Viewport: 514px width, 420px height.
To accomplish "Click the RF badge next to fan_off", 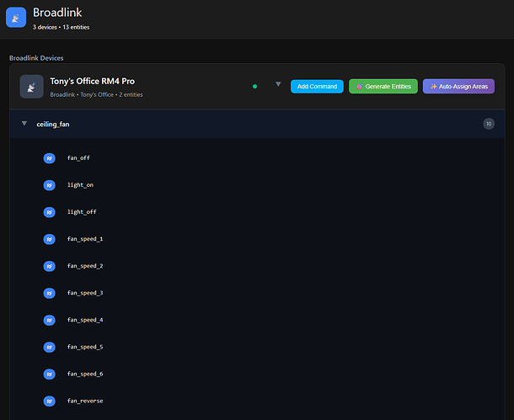I will (49, 158).
